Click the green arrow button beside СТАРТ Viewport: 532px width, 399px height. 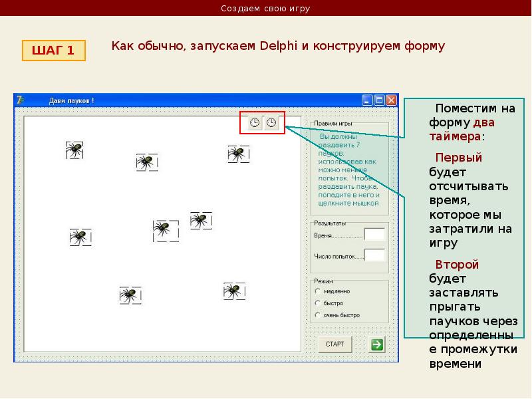click(x=377, y=344)
